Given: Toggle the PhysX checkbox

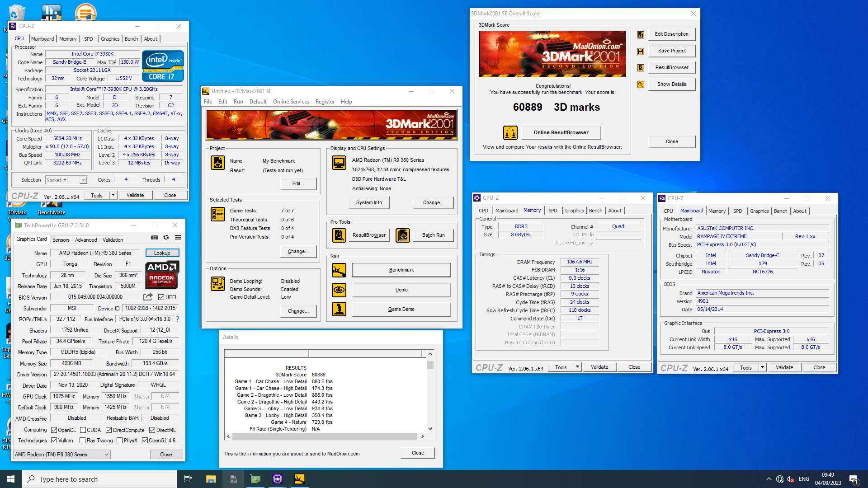Looking at the screenshot, I should [x=120, y=441].
